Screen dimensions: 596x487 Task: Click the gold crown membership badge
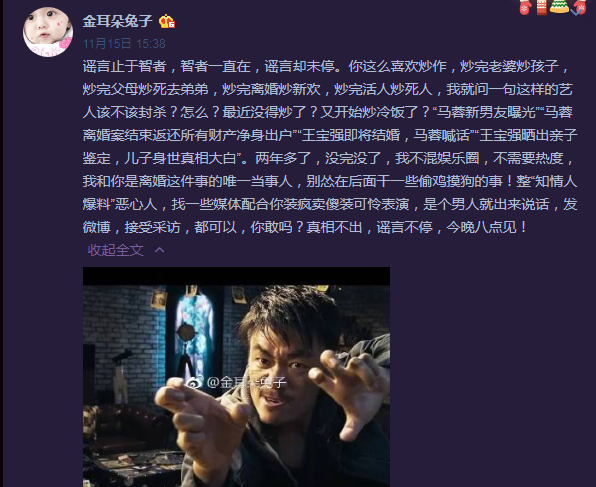166,22
